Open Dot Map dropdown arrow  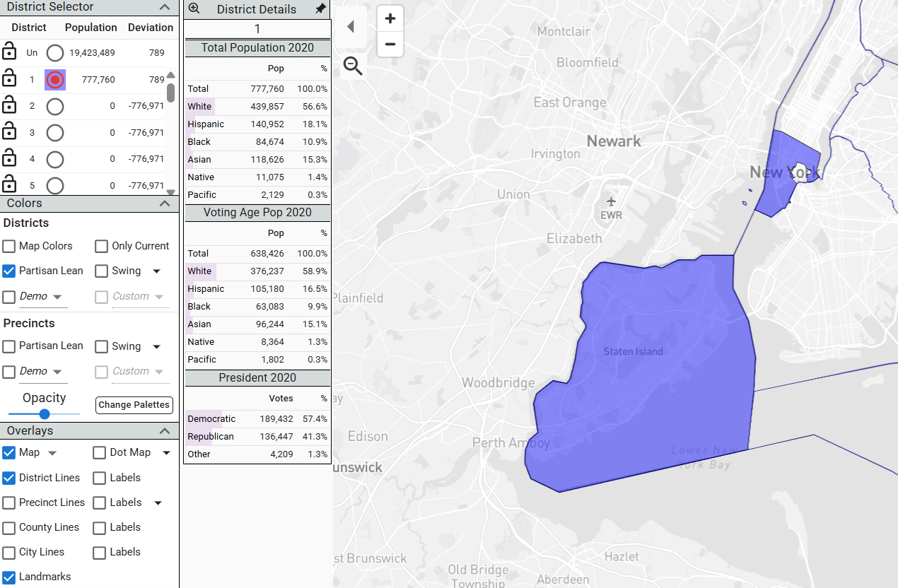tap(167, 452)
